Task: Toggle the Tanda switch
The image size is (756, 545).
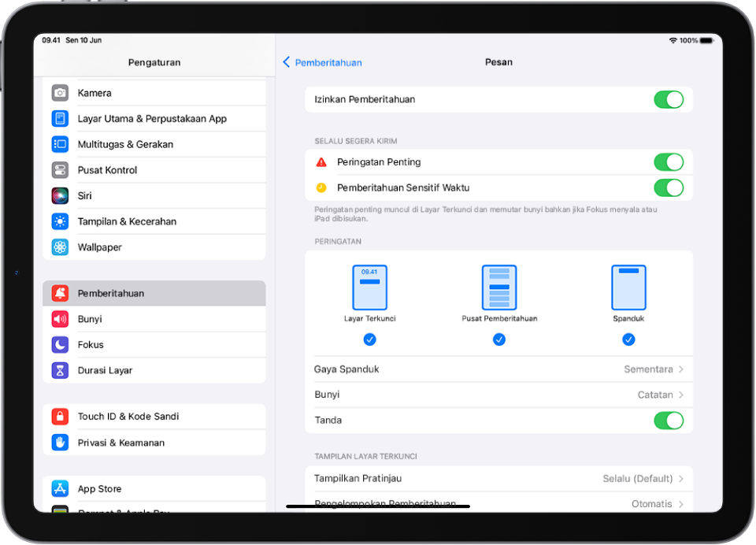Action: 669,420
